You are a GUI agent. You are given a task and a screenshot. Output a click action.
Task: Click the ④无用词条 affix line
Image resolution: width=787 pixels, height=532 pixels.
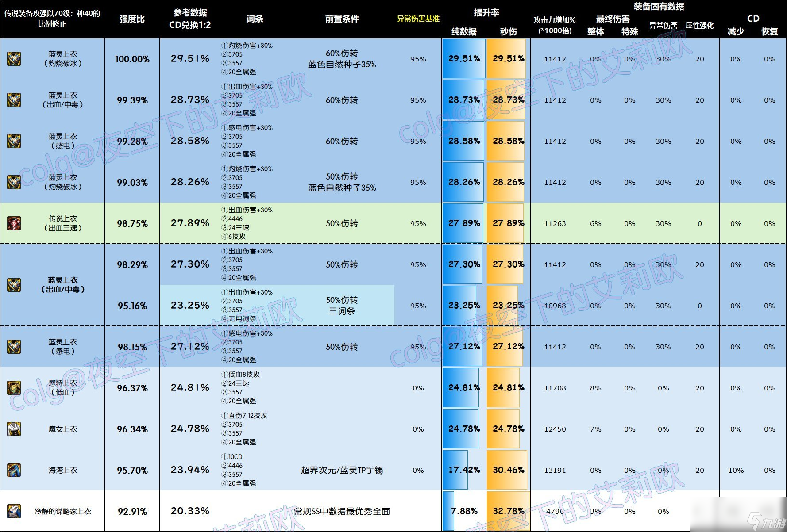coord(238,318)
